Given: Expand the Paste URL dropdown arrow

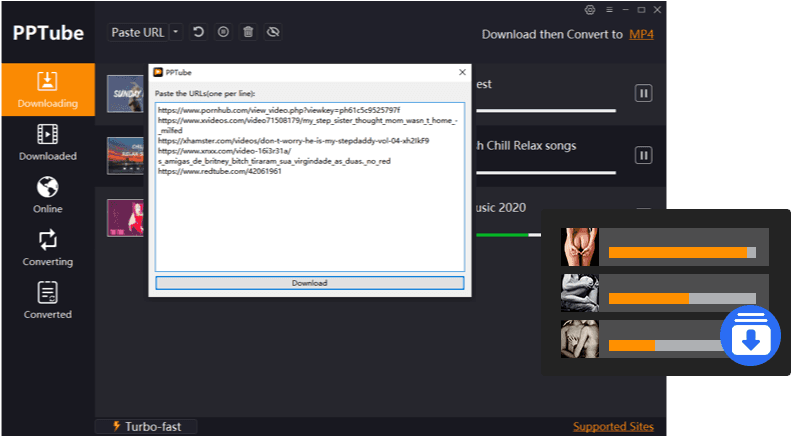Looking at the screenshot, I should click(176, 33).
